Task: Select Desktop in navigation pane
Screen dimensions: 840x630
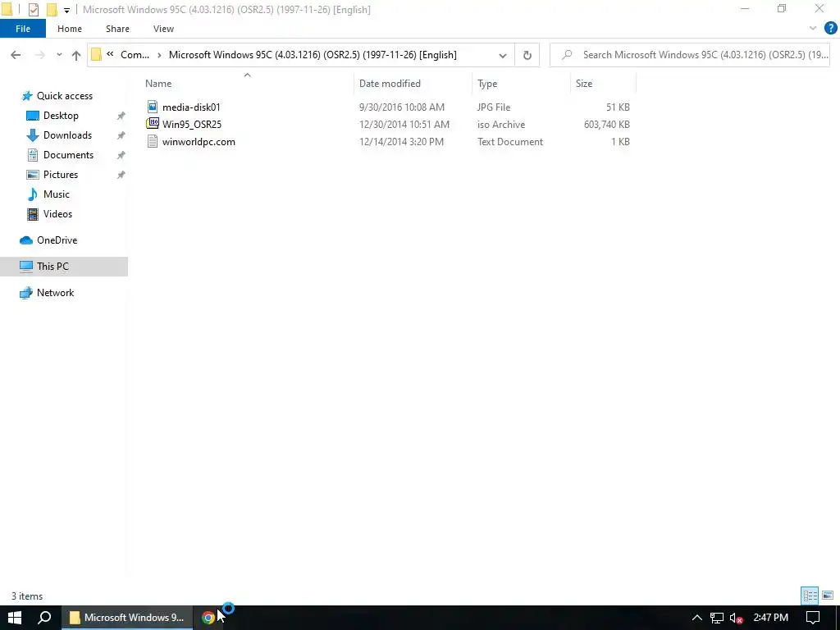Action: click(x=61, y=116)
